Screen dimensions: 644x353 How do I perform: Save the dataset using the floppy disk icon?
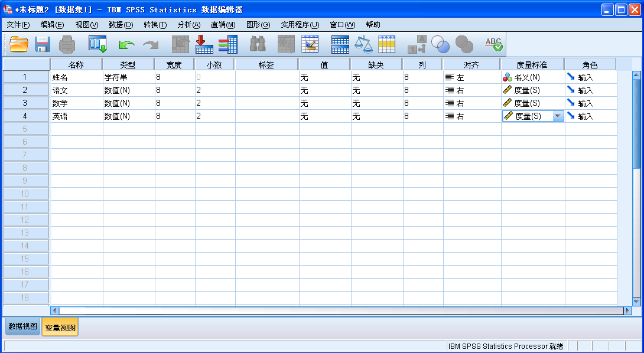click(43, 44)
